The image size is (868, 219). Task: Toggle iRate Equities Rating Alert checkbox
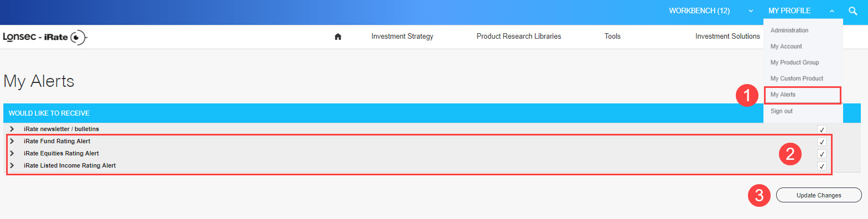(822, 154)
